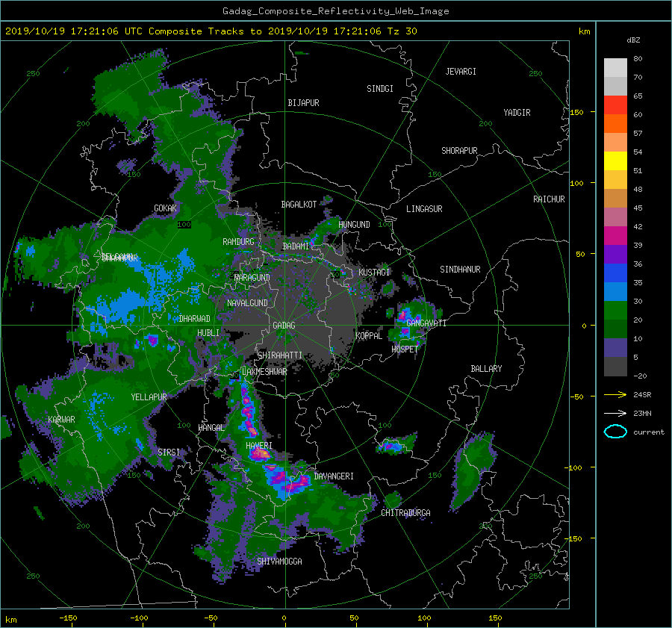Click the BADAMI label
Screen dimensions: 672x628
(296, 246)
